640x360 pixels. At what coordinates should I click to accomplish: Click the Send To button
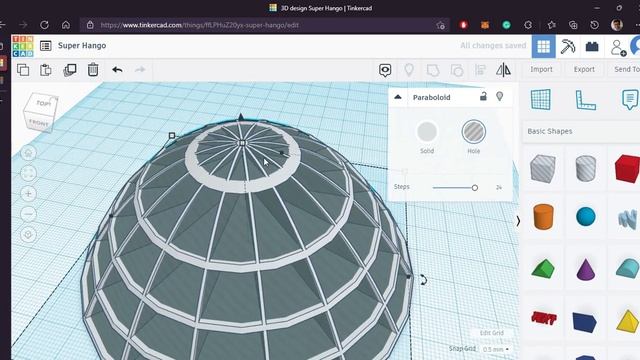click(x=627, y=69)
